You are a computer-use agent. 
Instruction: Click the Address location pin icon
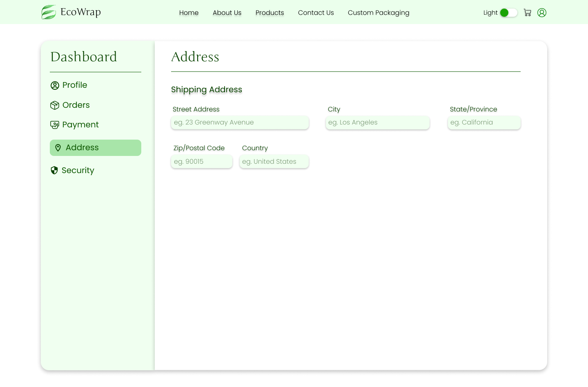coord(58,148)
